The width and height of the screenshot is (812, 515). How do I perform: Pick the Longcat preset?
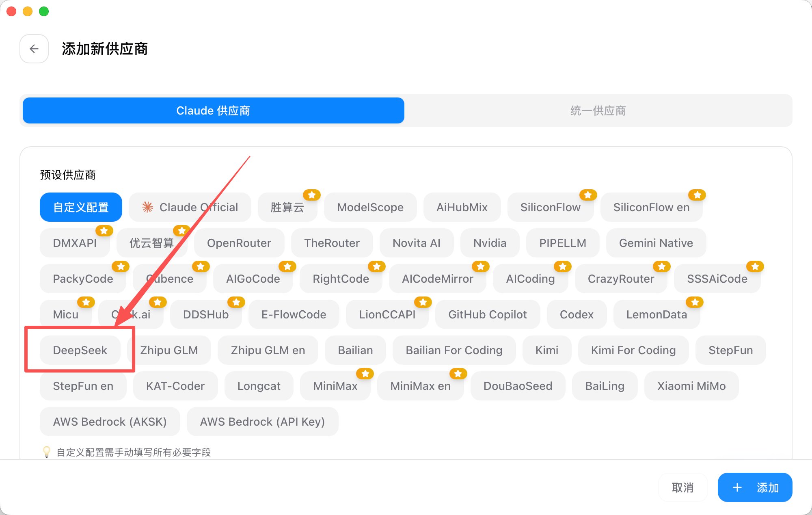[259, 386]
